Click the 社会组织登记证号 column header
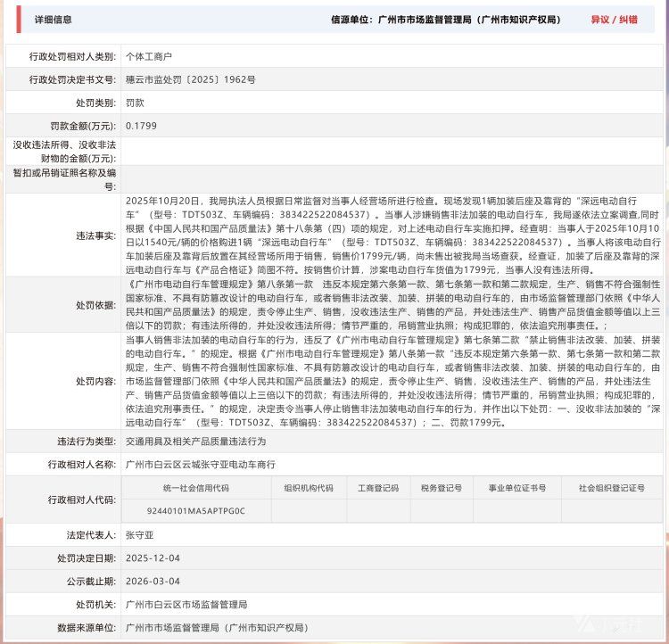 (610, 488)
